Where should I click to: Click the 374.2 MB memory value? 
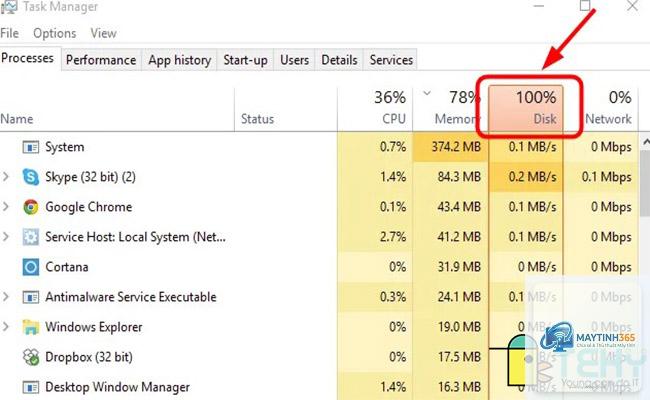click(x=456, y=147)
